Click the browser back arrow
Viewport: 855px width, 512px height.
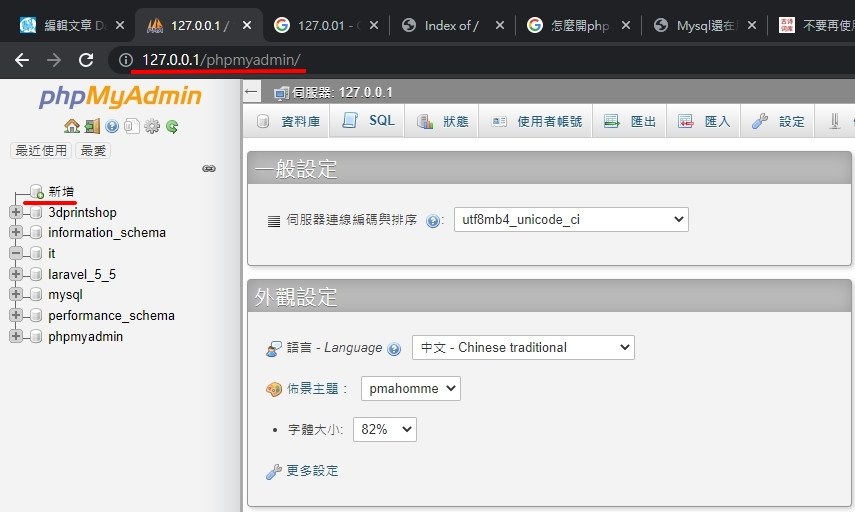[x=22, y=60]
